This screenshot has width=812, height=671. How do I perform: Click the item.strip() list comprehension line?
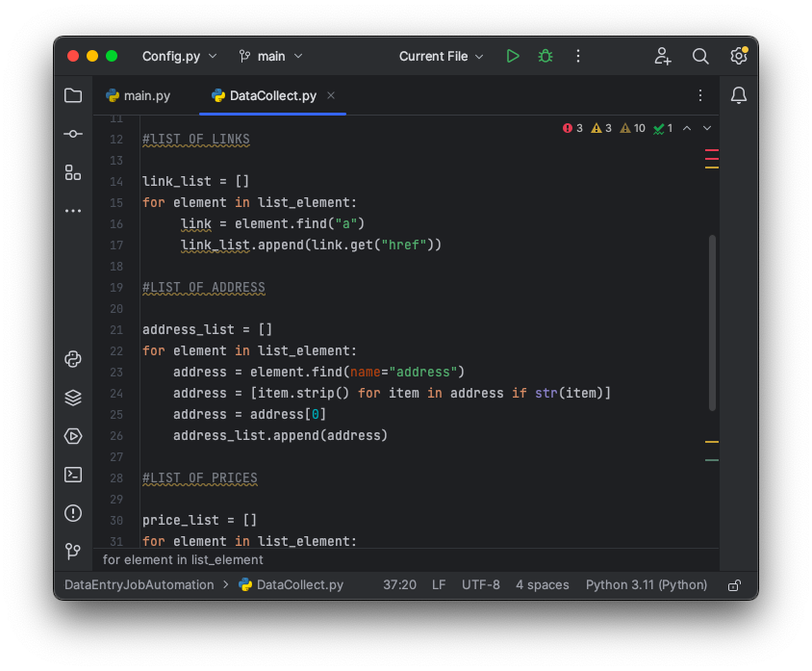[392, 394]
